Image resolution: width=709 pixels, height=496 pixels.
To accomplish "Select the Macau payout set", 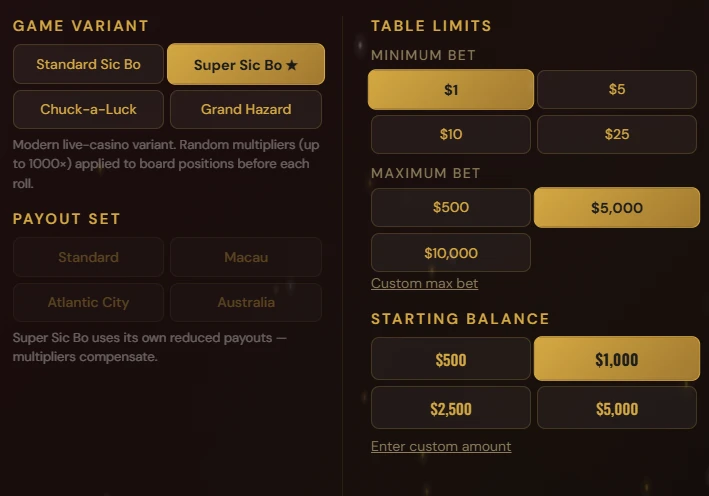I will tap(246, 257).
